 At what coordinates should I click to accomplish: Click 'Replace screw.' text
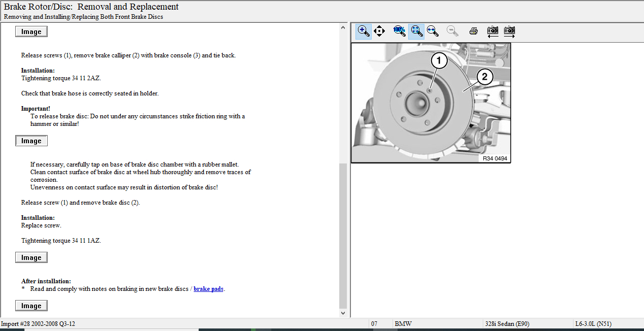coord(41,225)
